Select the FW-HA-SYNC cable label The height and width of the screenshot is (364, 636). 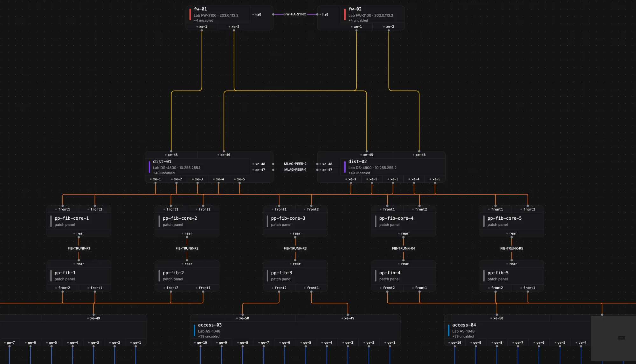(295, 14)
